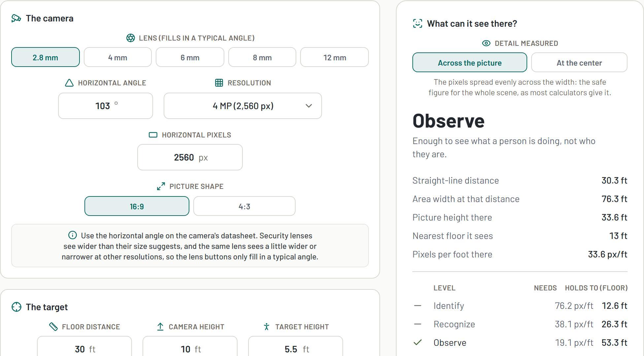Click the checkmark icon beside Observe level
The image size is (644, 356).
click(418, 342)
